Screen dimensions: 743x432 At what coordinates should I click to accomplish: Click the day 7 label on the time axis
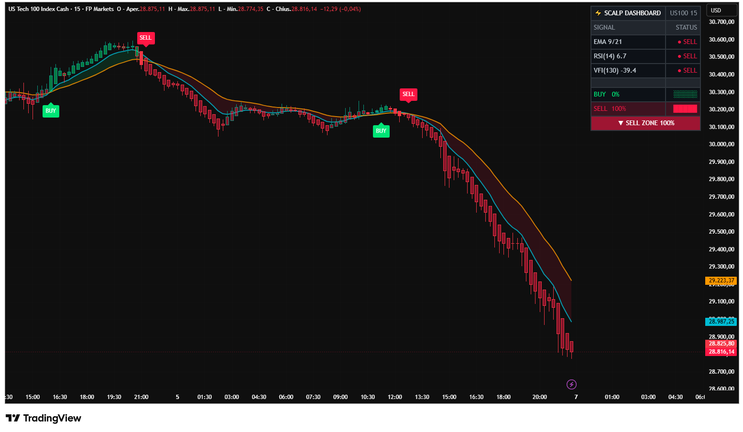pyautogui.click(x=576, y=397)
